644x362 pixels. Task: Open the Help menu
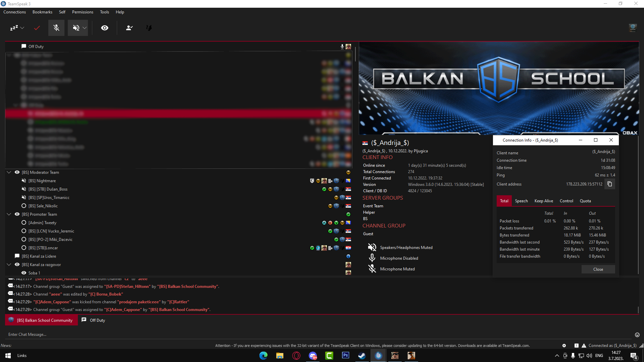click(x=120, y=12)
